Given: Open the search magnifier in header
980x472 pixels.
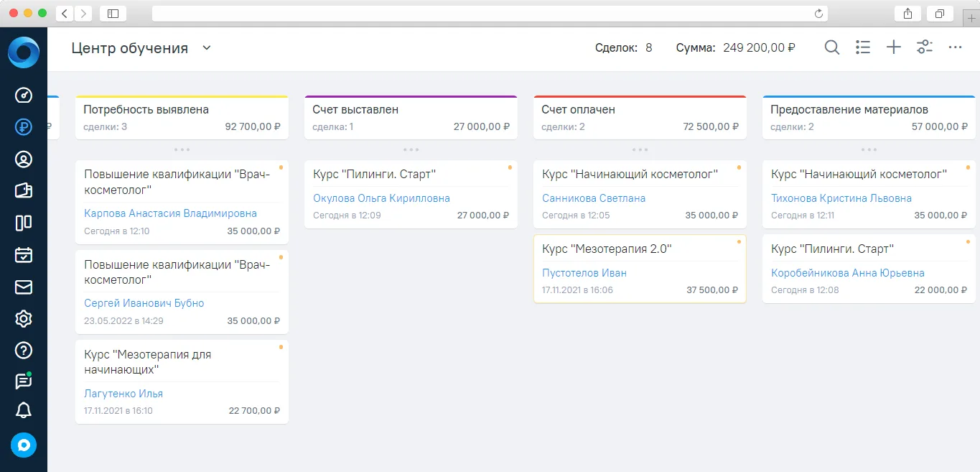Looking at the screenshot, I should tap(832, 47).
